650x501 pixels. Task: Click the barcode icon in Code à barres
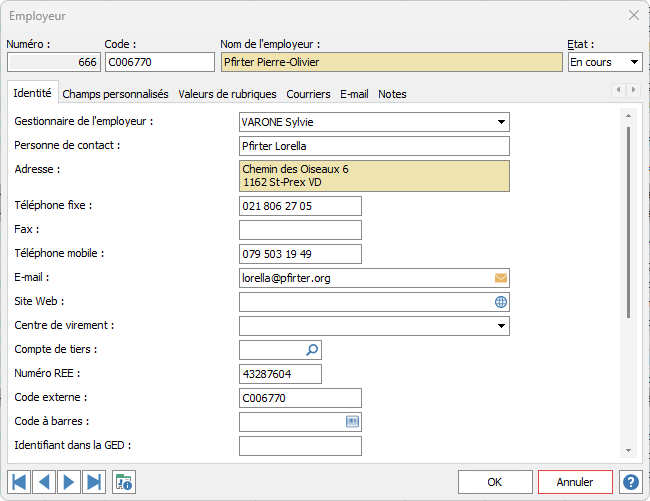(x=352, y=422)
